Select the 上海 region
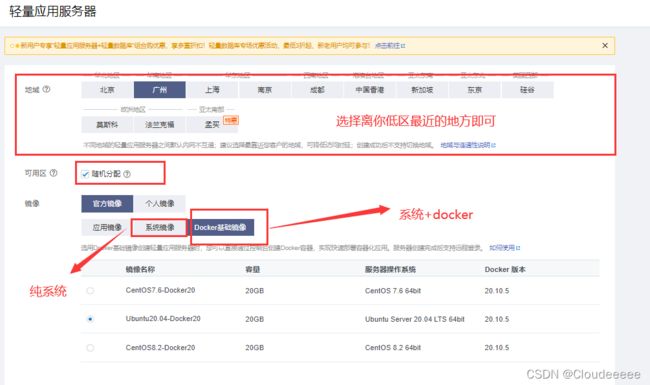 [212, 90]
